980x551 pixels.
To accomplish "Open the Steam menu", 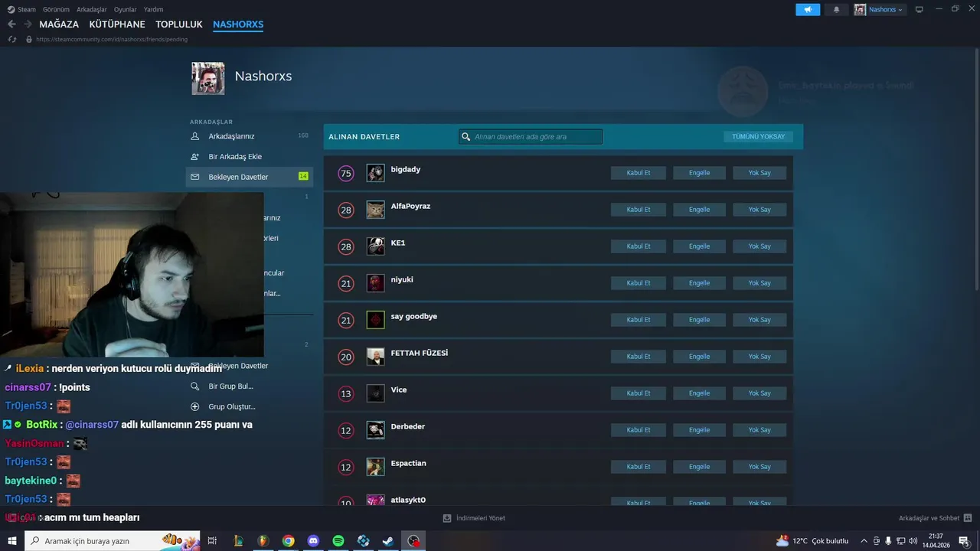I will (21, 9).
